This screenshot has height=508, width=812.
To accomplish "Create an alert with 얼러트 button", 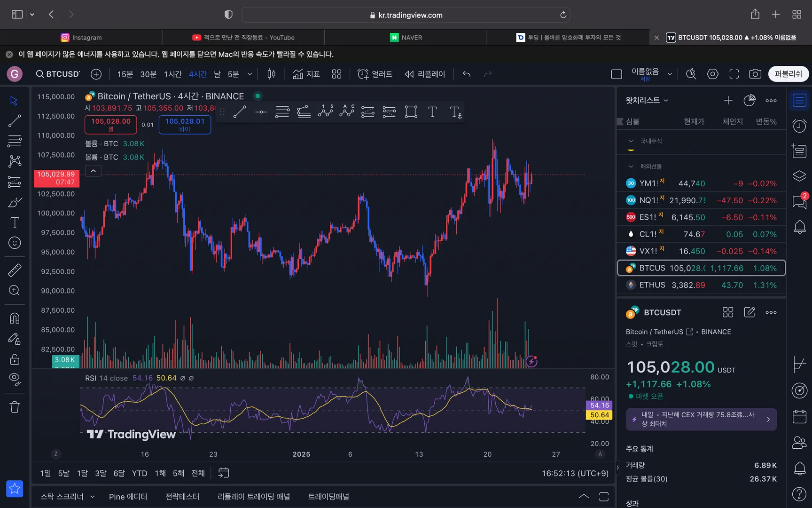I will (375, 74).
